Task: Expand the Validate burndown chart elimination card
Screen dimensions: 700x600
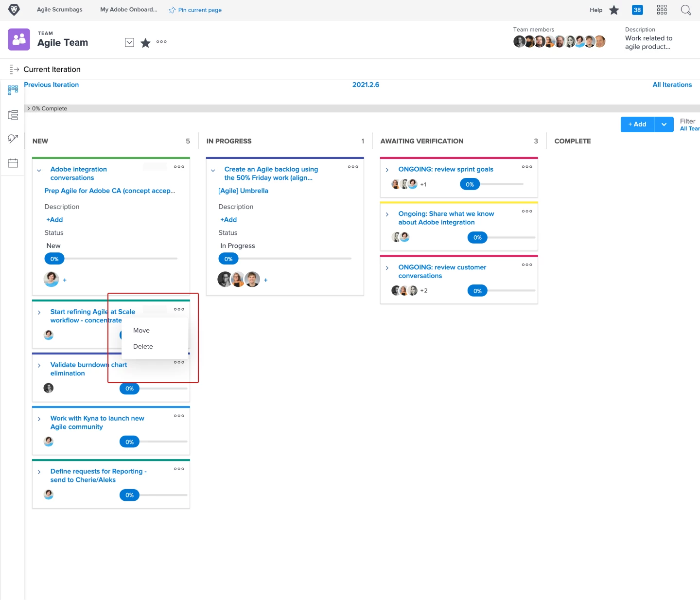Action: 39,366
